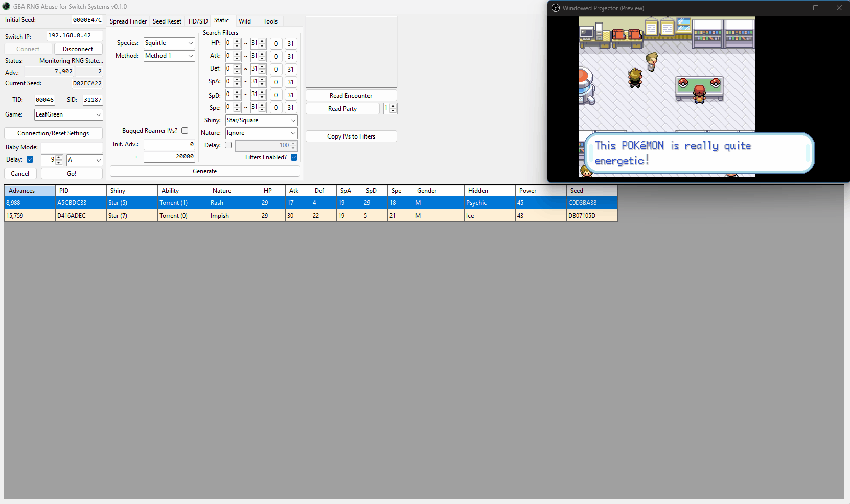The image size is (850, 504).
Task: Click Copy IVs to Filters button
Action: [351, 136]
